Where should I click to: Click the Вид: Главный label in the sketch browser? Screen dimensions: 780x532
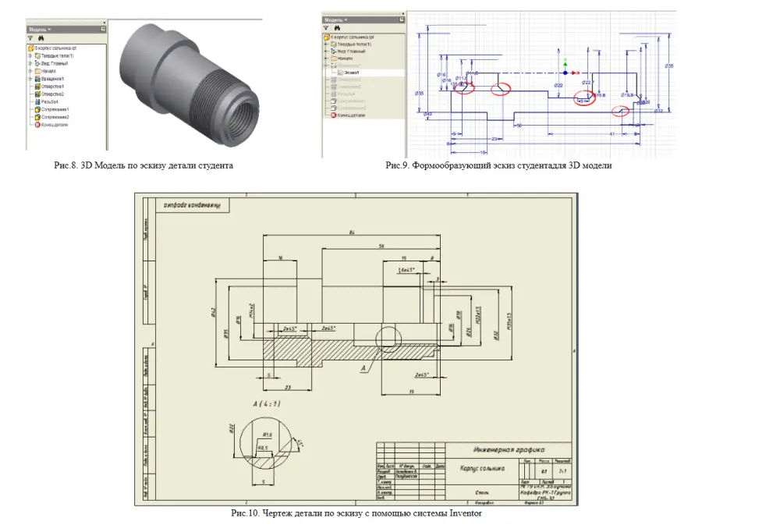pyautogui.click(x=352, y=51)
